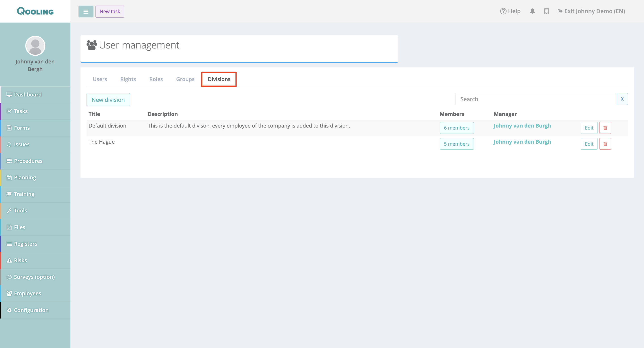Screen dimensions: 644x348
Task: Click into the Search field
Action: click(536, 99)
